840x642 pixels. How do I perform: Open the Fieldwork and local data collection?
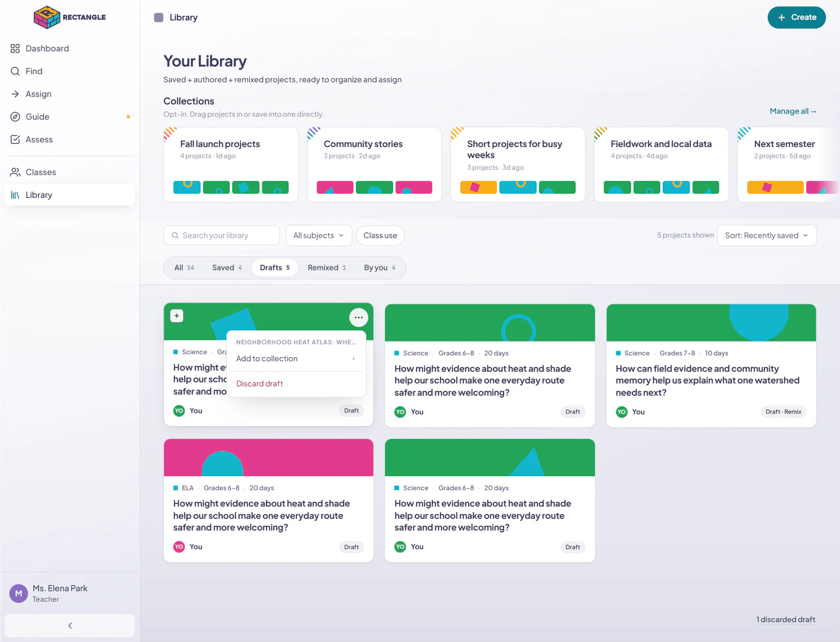pyautogui.click(x=661, y=165)
